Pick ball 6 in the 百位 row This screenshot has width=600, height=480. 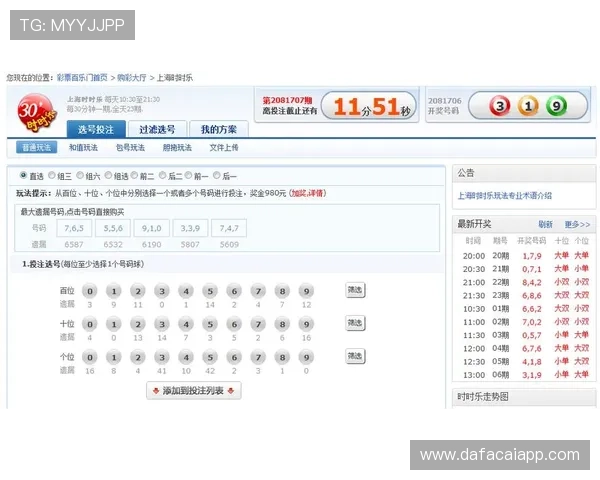234,291
